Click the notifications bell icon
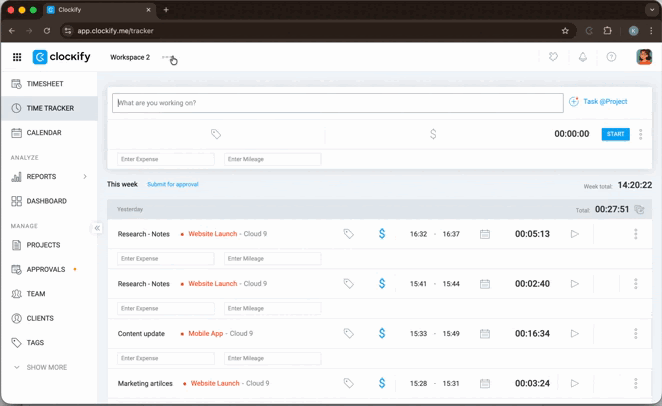The width and height of the screenshot is (662, 406). click(x=583, y=57)
